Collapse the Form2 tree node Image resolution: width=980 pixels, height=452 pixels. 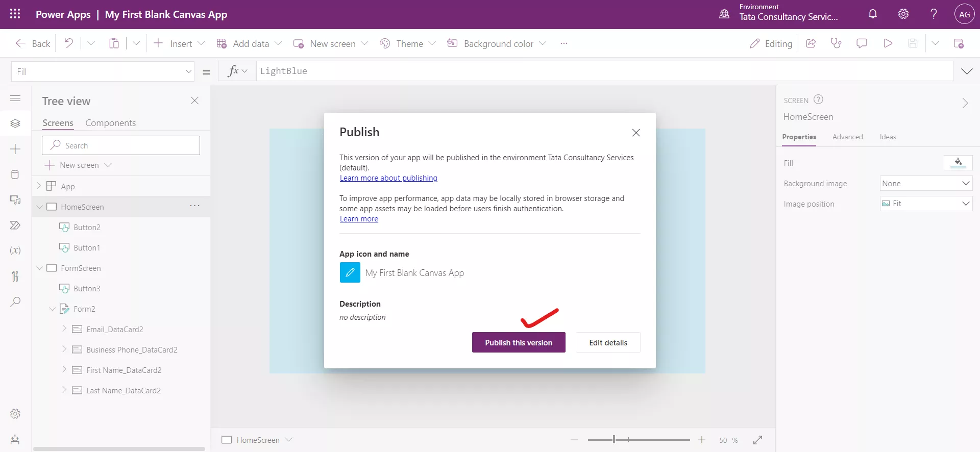[x=52, y=309]
